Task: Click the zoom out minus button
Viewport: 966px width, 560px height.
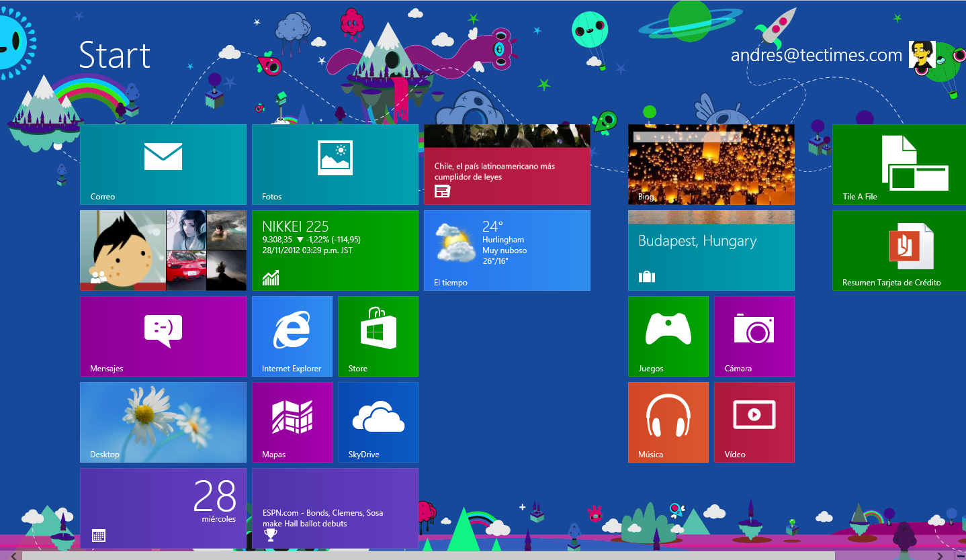Action: (x=960, y=555)
